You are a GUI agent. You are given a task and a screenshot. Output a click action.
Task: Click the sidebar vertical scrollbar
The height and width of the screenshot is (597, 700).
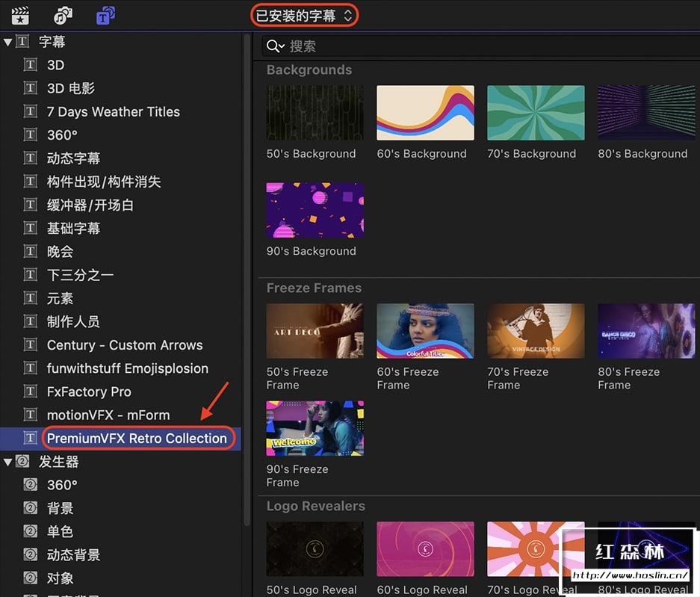point(247,280)
